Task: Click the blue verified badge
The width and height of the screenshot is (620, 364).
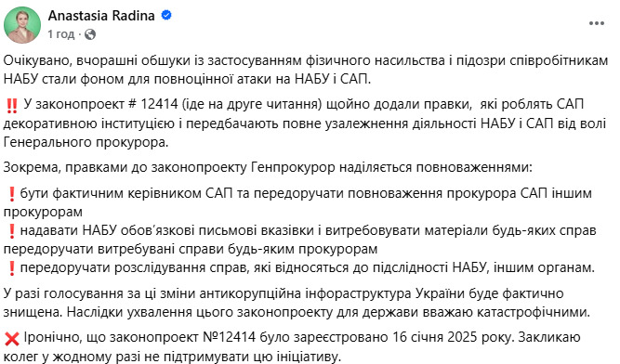Action: point(166,16)
